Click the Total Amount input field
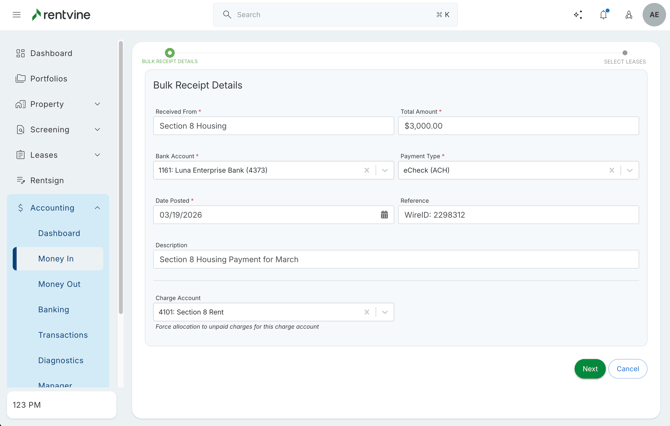This screenshot has height=426, width=670. (x=518, y=126)
